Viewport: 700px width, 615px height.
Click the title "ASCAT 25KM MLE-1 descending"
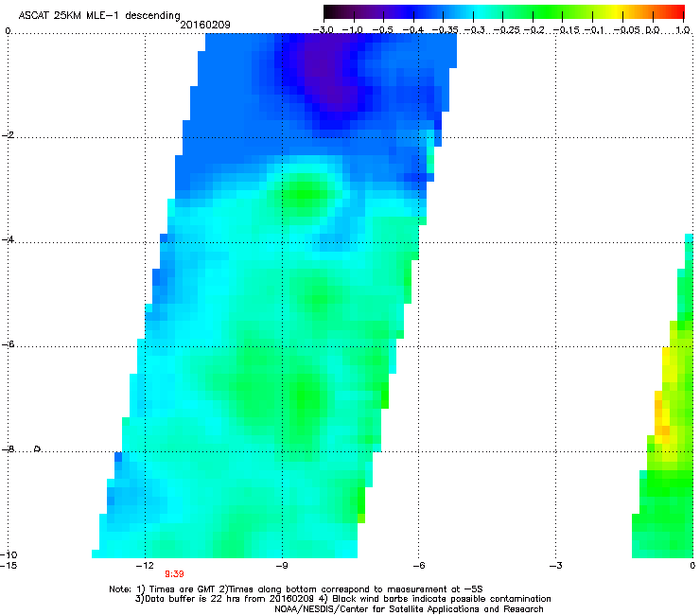99,15
